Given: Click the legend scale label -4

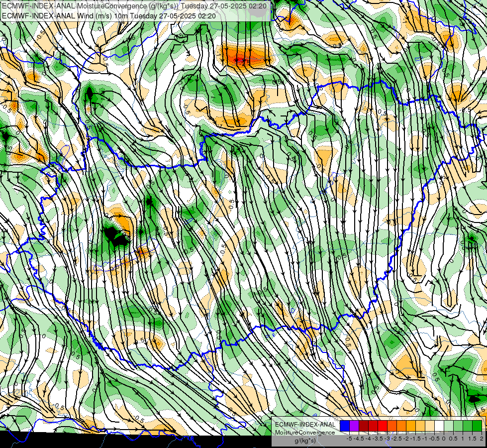Looking at the screenshot, I should [368, 439].
